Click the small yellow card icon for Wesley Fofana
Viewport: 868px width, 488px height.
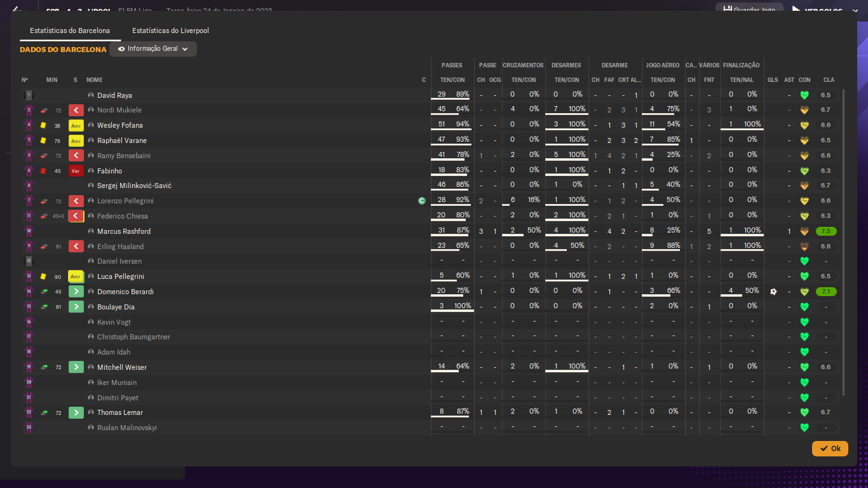click(44, 125)
